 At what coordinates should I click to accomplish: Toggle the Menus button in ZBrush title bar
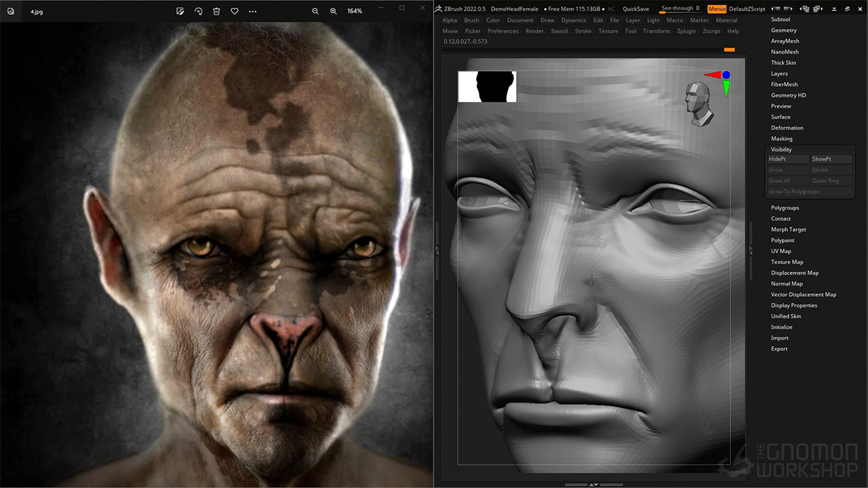[716, 9]
